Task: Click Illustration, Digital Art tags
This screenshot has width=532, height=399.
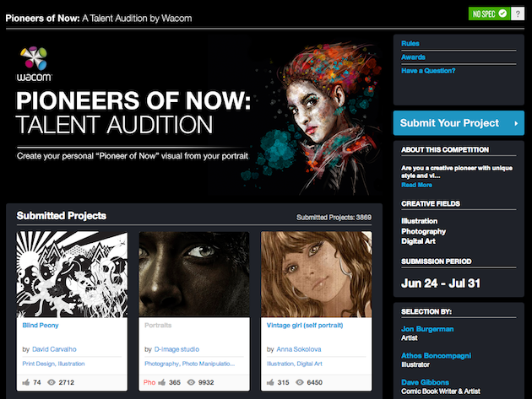Action: tap(295, 364)
